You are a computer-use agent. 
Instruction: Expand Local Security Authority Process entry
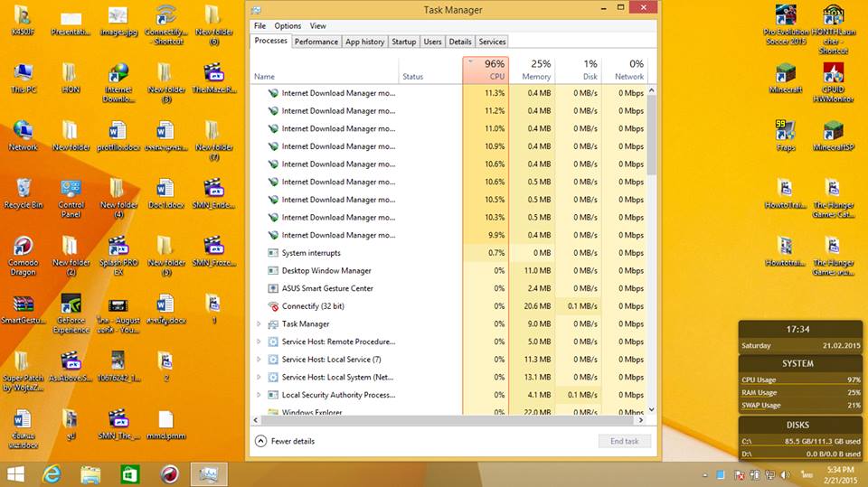point(259,395)
